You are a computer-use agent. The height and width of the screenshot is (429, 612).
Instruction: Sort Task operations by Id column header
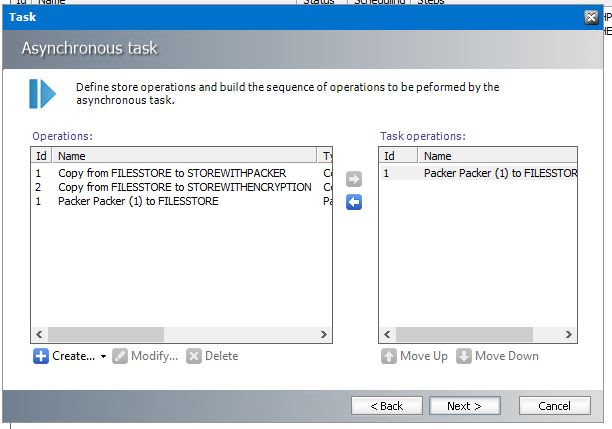pyautogui.click(x=399, y=156)
